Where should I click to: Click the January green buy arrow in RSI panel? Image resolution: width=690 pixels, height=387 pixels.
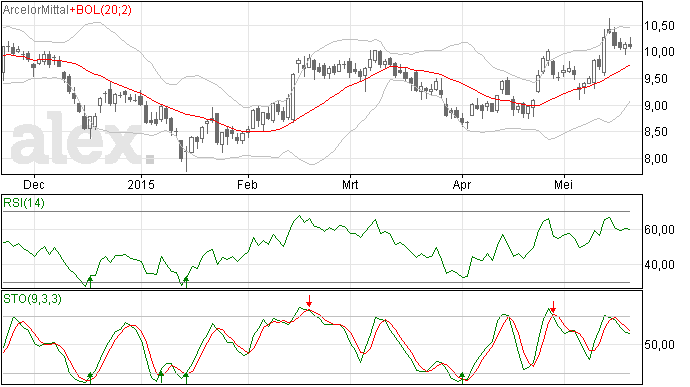[x=186, y=282]
